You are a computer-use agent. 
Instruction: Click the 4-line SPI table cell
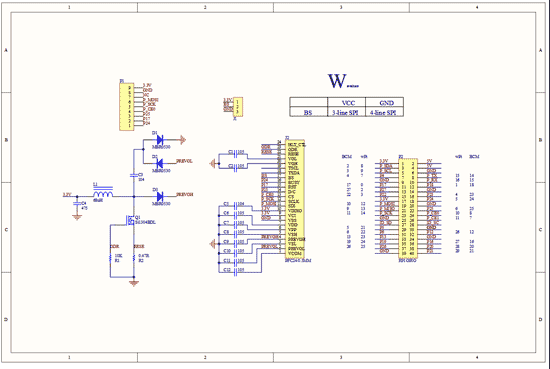385,112
